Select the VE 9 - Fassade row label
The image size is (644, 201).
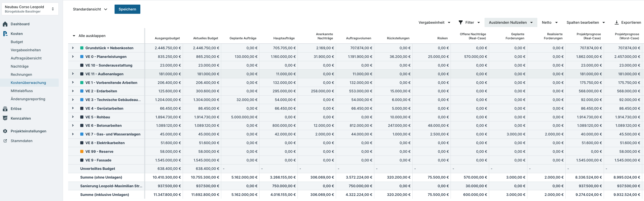click(x=98, y=160)
